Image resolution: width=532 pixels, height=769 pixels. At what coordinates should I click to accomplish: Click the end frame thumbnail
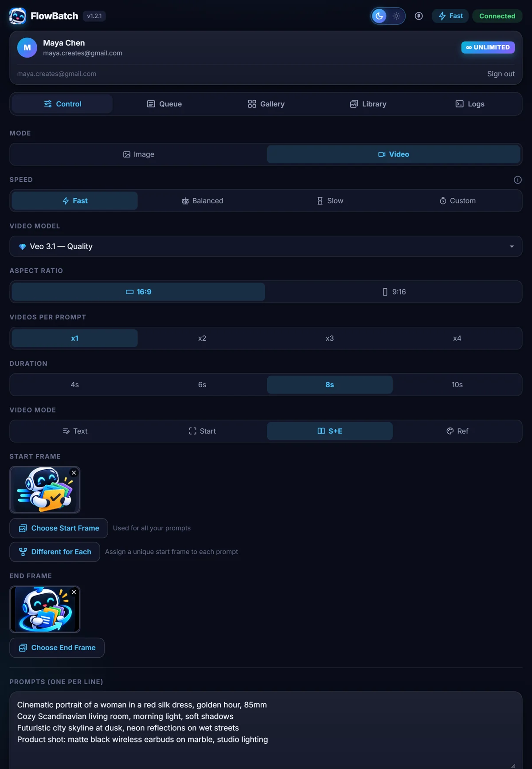pos(45,609)
